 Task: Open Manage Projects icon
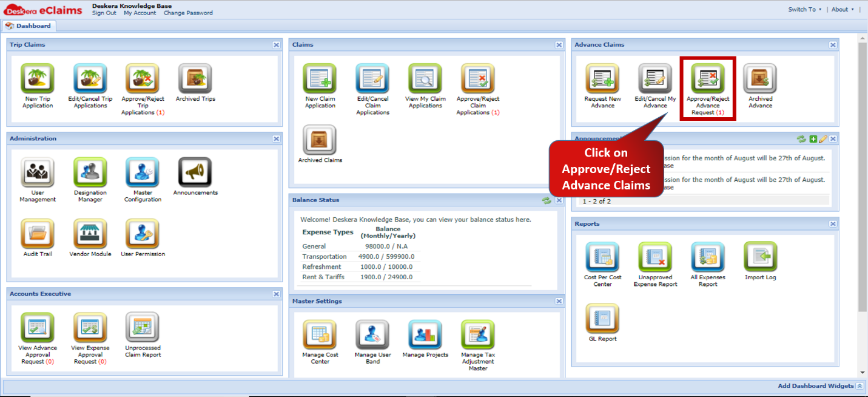(425, 335)
